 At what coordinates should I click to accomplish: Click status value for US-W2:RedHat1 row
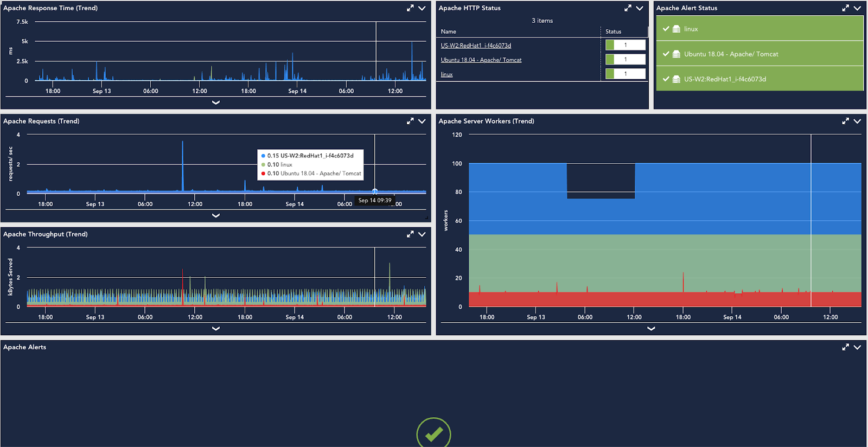[626, 45]
